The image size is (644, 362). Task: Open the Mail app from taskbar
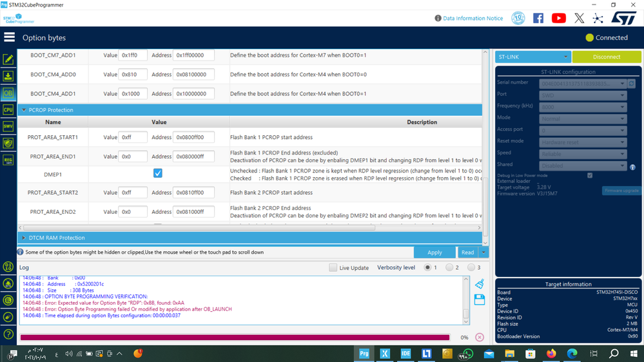pyautogui.click(x=489, y=354)
